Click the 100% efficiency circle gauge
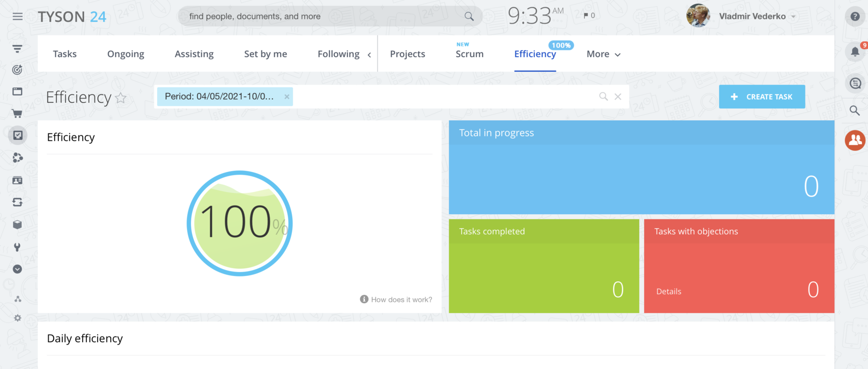 (240, 223)
